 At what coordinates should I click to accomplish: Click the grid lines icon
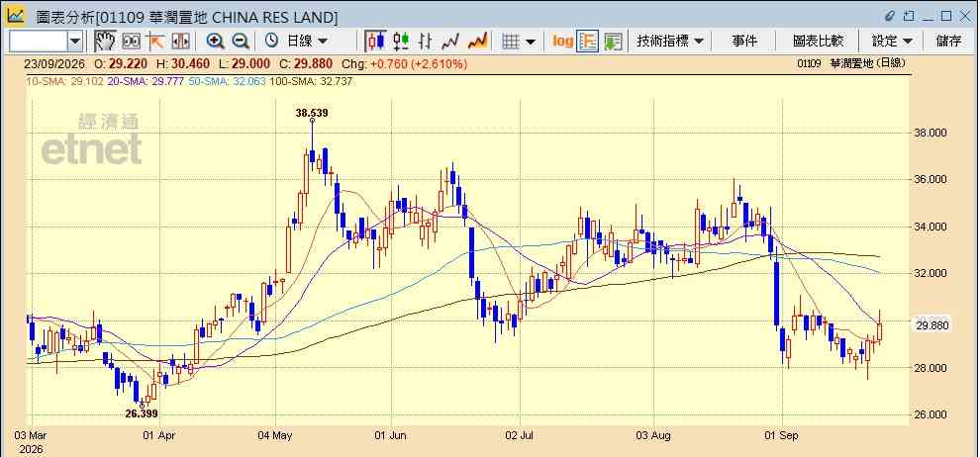click(x=511, y=42)
